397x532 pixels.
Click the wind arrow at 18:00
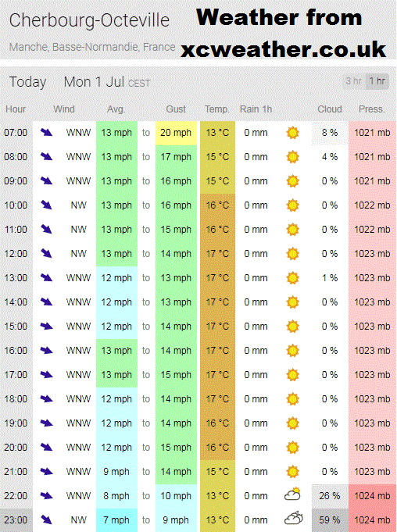pyautogui.click(x=46, y=398)
